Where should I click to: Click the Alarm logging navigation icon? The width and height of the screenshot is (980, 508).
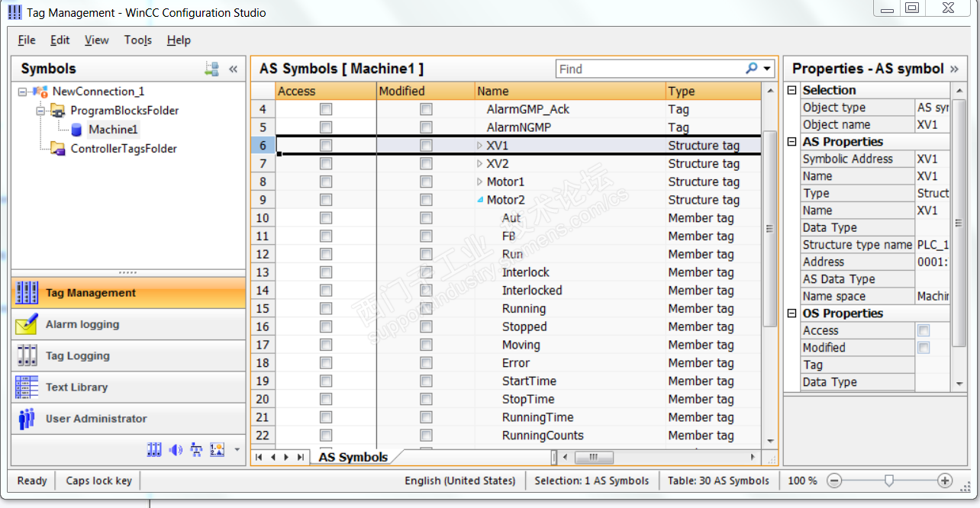coord(27,324)
